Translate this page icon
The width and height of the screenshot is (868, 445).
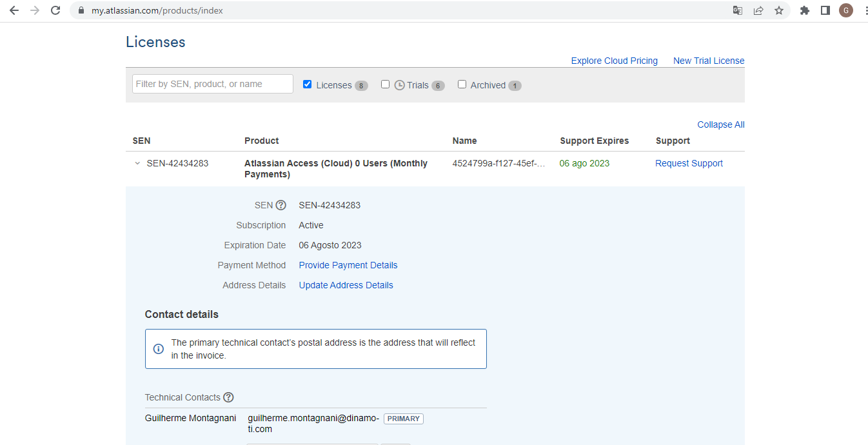tap(738, 10)
